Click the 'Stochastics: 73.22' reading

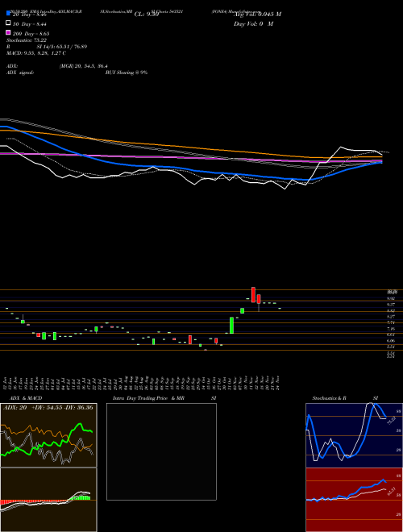(x=26, y=40)
